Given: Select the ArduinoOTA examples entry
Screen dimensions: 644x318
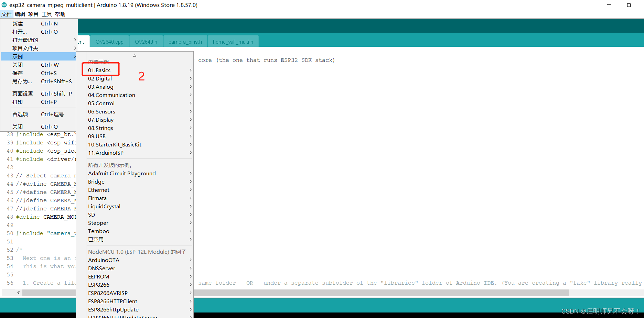Looking at the screenshot, I should click(x=104, y=260).
